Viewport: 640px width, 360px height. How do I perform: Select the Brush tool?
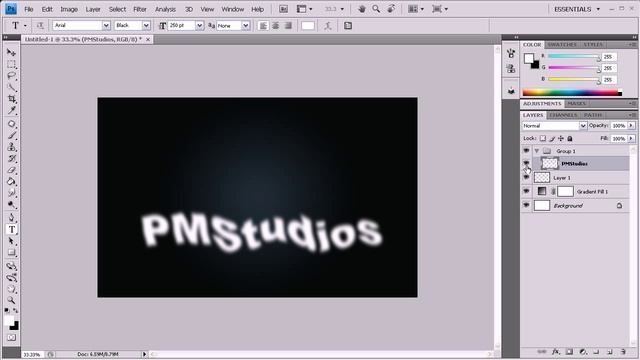pyautogui.click(x=11, y=136)
